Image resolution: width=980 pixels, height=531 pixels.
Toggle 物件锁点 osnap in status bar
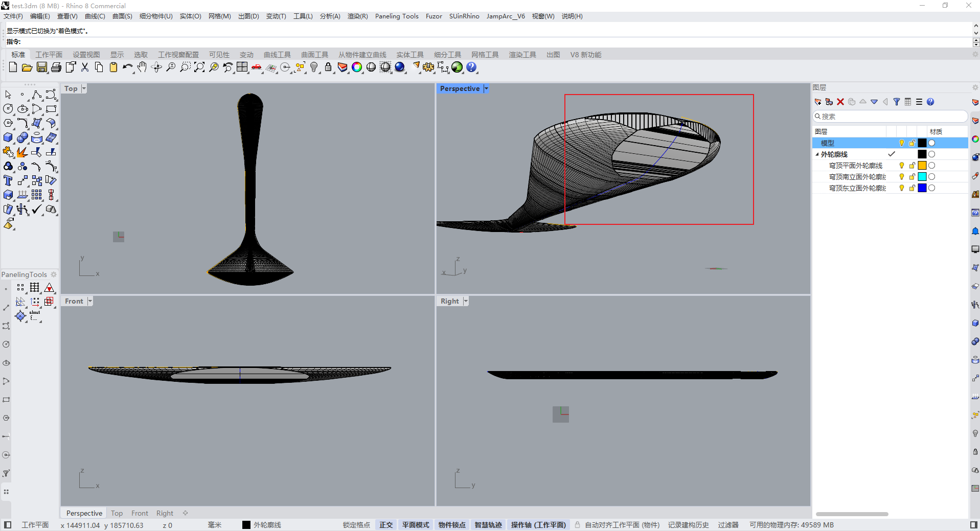tap(452, 525)
